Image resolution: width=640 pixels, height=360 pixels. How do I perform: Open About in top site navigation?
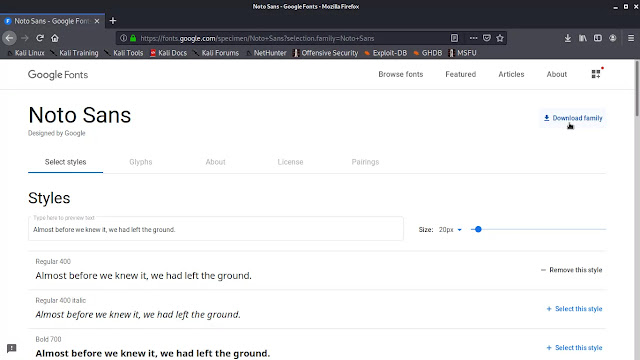(x=557, y=74)
